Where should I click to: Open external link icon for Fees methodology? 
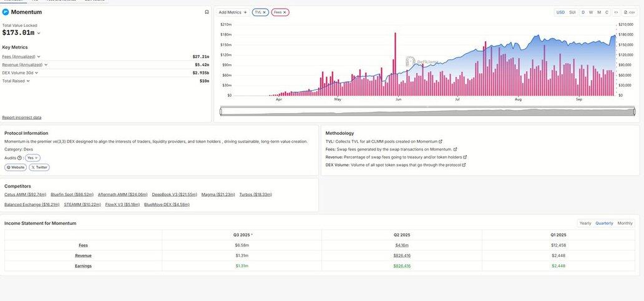tap(455, 149)
